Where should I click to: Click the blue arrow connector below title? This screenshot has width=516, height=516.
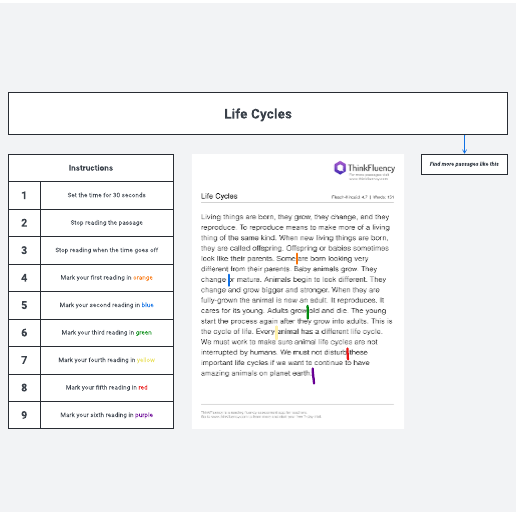point(464,144)
